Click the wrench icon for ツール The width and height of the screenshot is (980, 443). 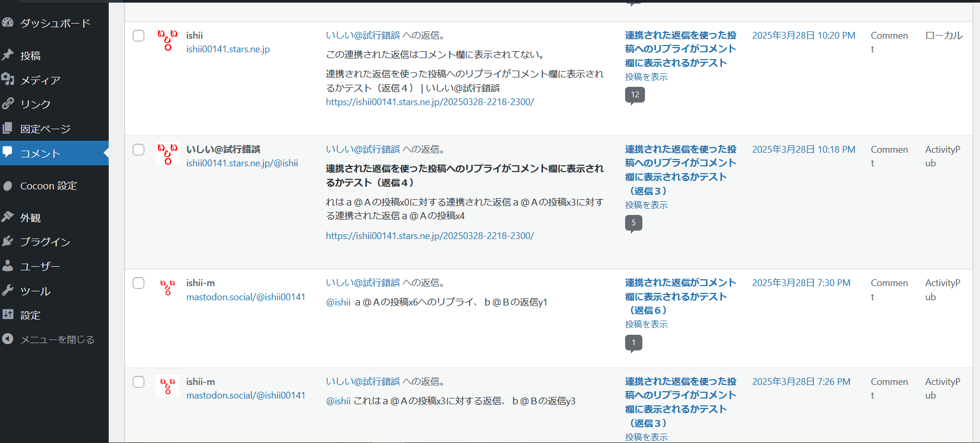coord(8,290)
